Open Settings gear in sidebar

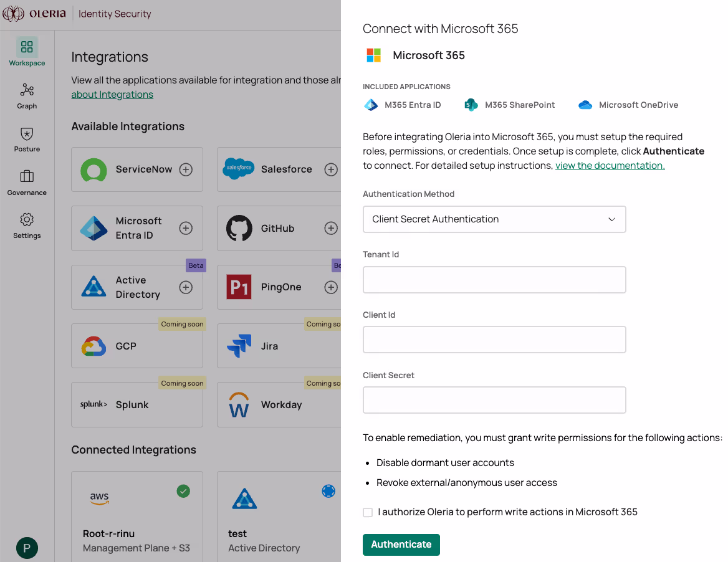click(27, 219)
